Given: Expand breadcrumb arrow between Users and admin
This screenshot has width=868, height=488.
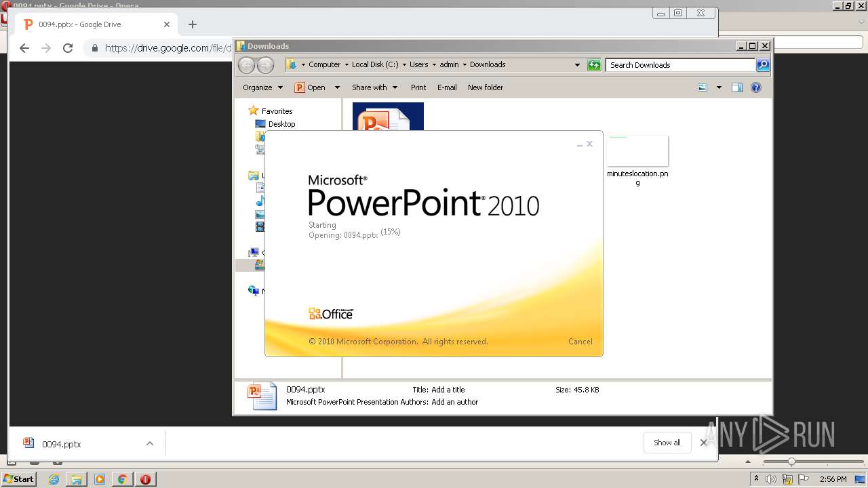Looking at the screenshot, I should pyautogui.click(x=434, y=65).
